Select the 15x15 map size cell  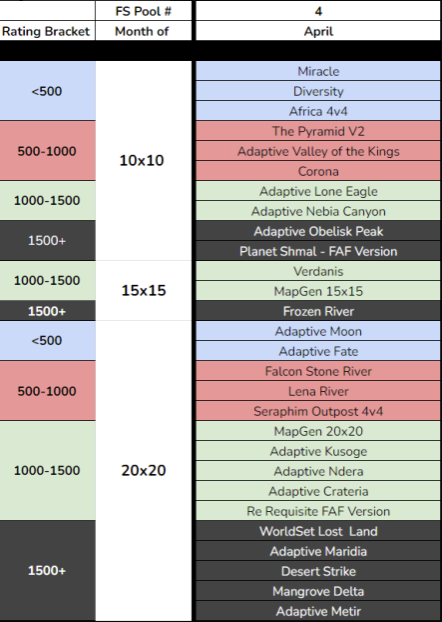click(143, 290)
